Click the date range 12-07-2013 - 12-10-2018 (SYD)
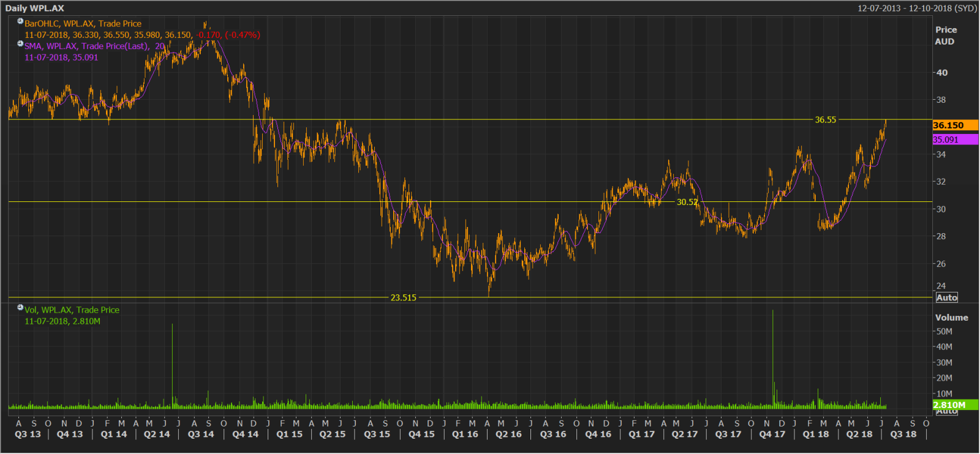The width and height of the screenshot is (980, 454). coord(917,8)
